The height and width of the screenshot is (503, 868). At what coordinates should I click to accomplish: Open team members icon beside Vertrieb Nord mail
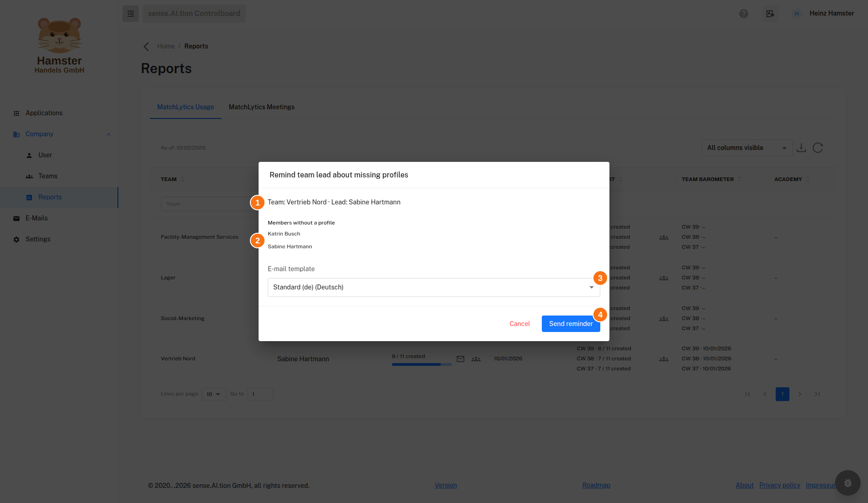coord(476,359)
